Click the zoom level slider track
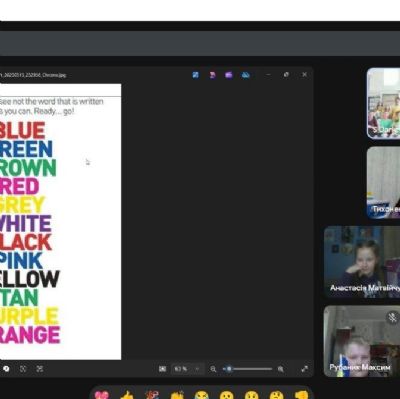Viewport: 400px width, 399px height. coord(248,369)
